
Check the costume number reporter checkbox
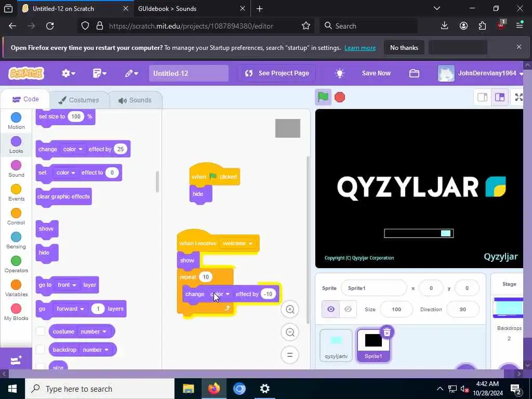[41, 331]
